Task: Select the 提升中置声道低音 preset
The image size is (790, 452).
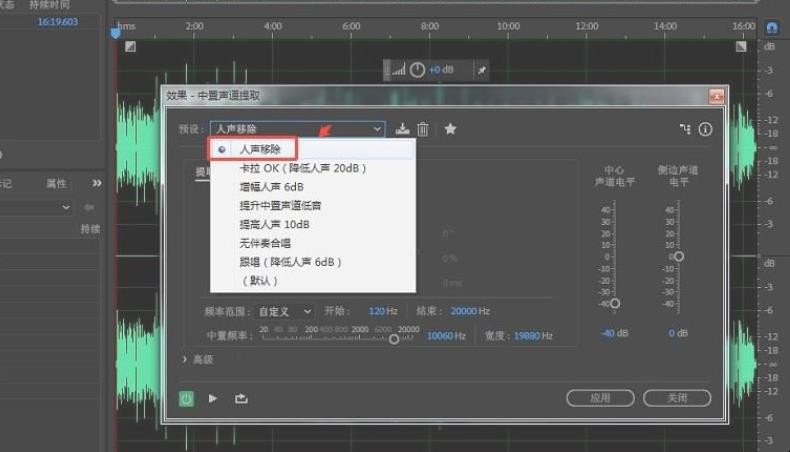Action: 313,206
